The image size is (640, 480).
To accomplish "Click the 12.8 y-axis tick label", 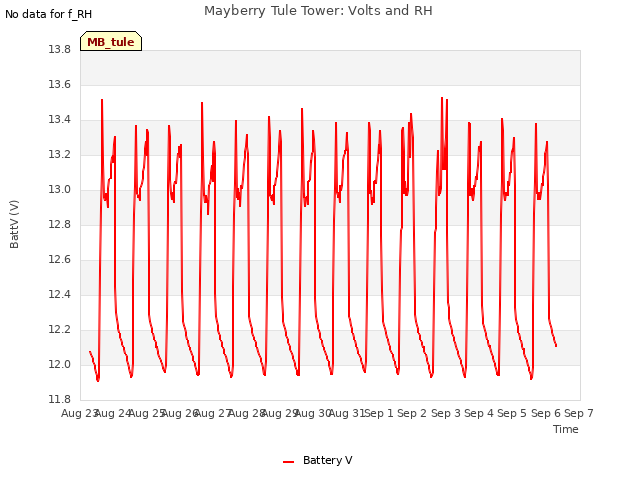I will tap(60, 225).
